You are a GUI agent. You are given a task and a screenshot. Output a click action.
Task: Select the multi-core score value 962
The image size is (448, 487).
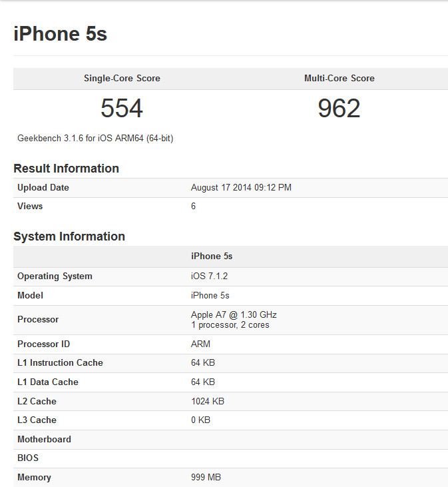(339, 108)
